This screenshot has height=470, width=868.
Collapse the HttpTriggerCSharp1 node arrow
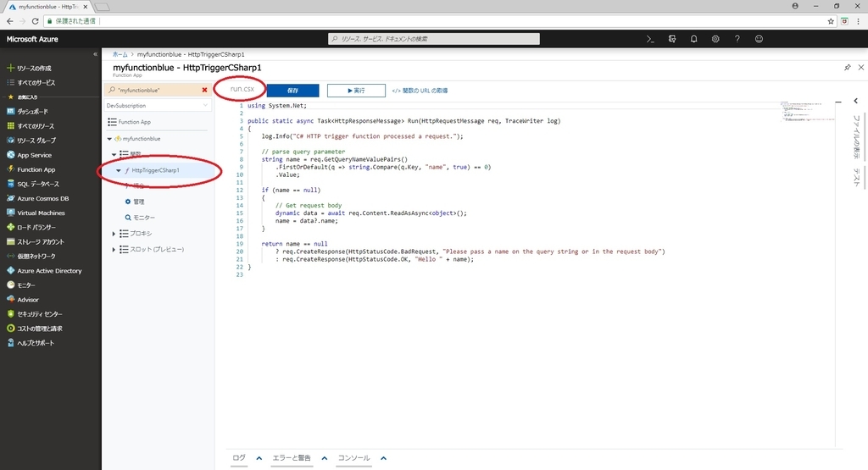click(119, 170)
